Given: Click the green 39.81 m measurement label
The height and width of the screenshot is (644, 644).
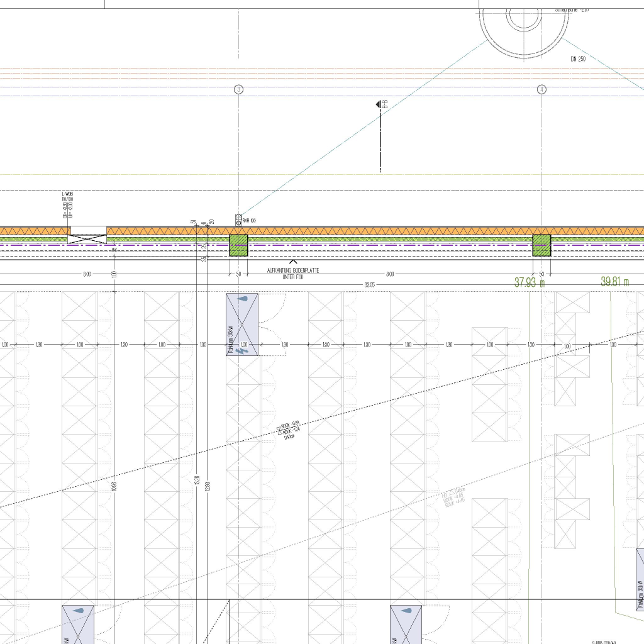Looking at the screenshot, I should click(614, 282).
